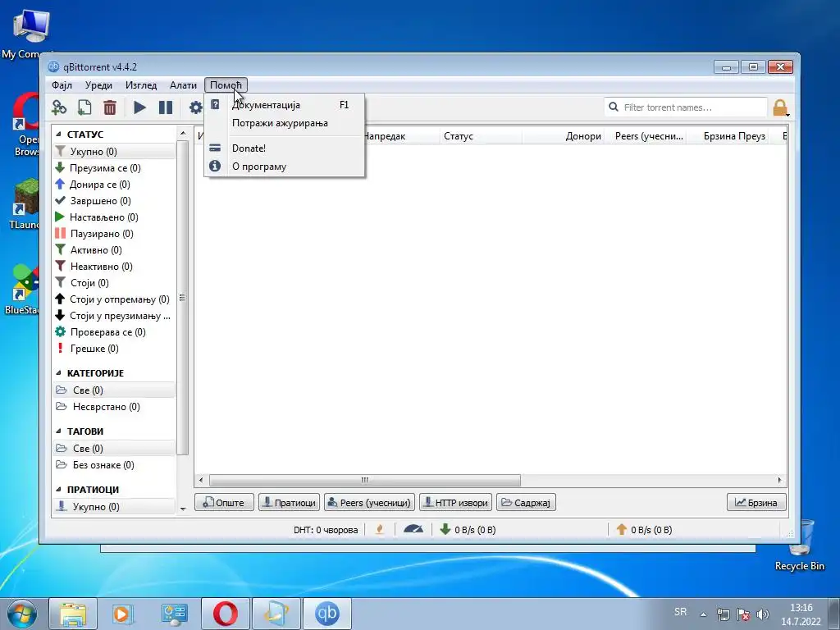The image size is (840, 630).
Task: Collapse the ТАГОВИ section
Action: (x=58, y=431)
